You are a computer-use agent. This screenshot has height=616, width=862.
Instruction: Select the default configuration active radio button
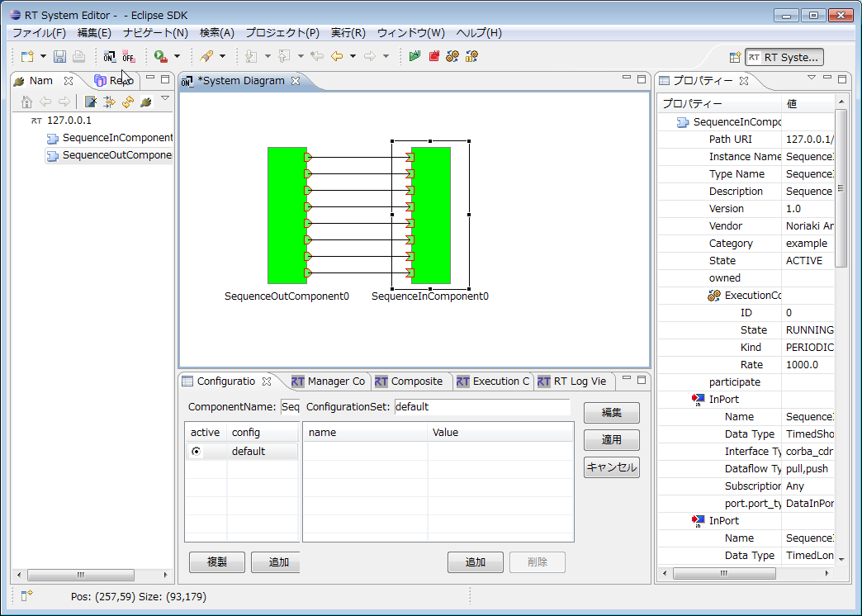click(197, 452)
